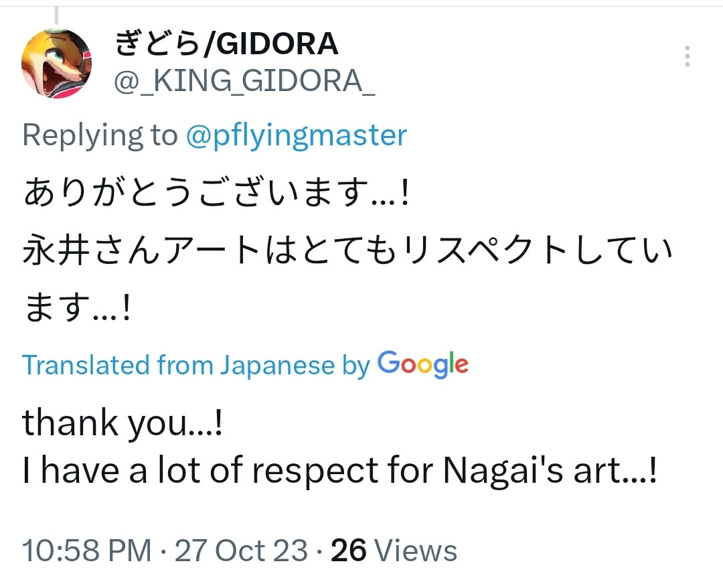Screen dimensions: 723x588
Task: Click the colorful Google logo
Action: 422,364
